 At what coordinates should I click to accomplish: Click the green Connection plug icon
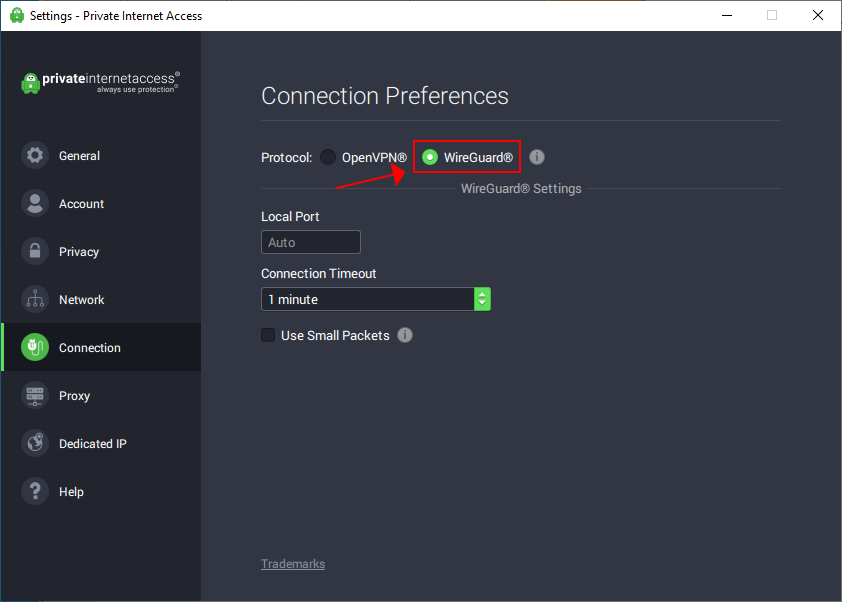point(35,348)
